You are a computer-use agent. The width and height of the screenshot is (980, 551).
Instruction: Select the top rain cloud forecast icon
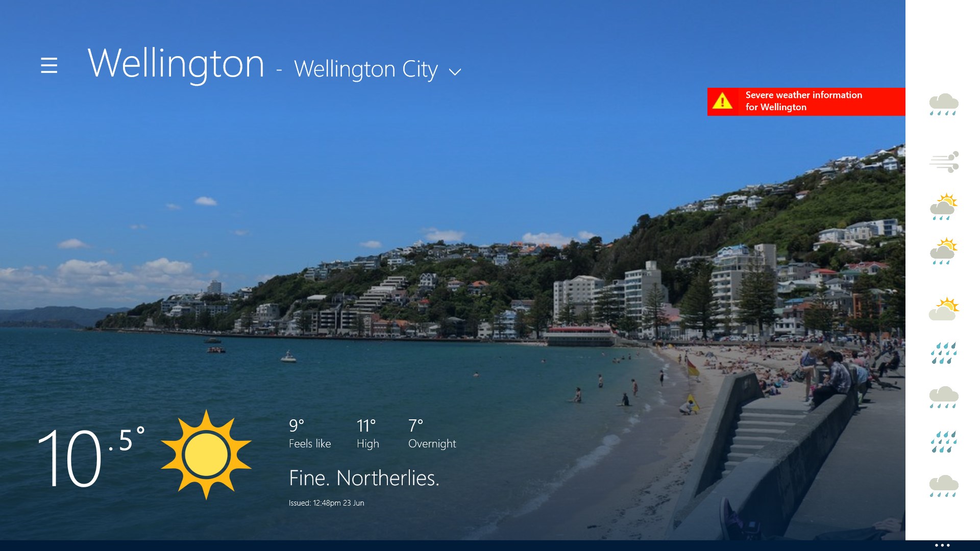point(943,105)
